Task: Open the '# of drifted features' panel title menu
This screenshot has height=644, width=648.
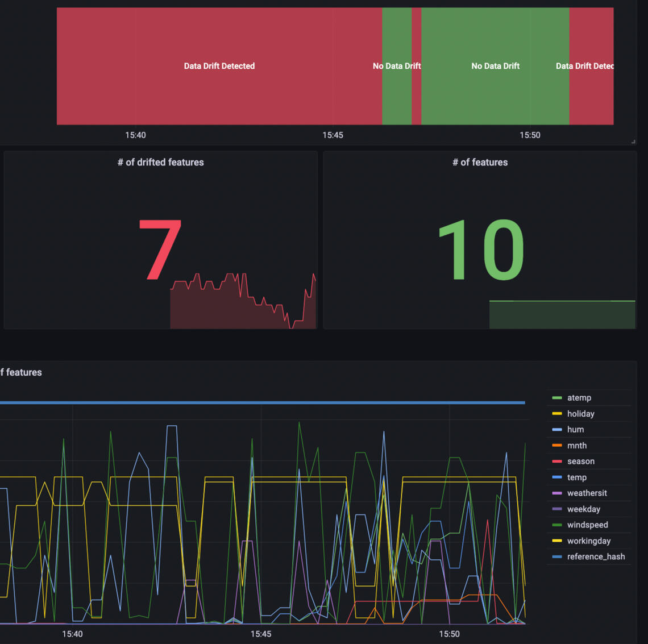Action: 160,163
